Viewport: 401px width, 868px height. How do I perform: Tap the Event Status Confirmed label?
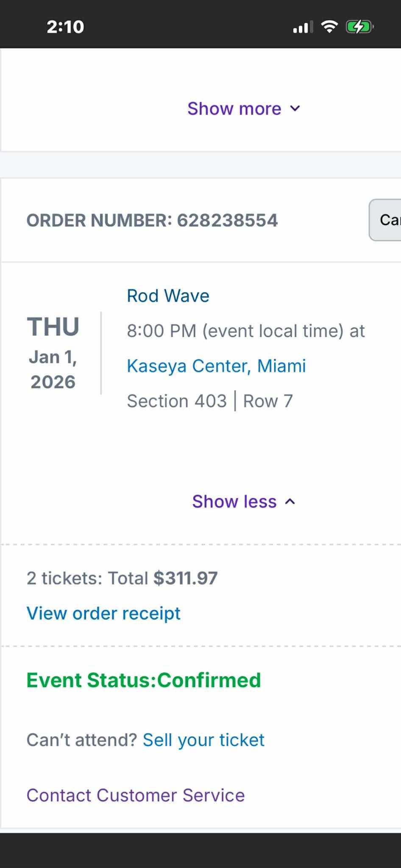tap(143, 680)
